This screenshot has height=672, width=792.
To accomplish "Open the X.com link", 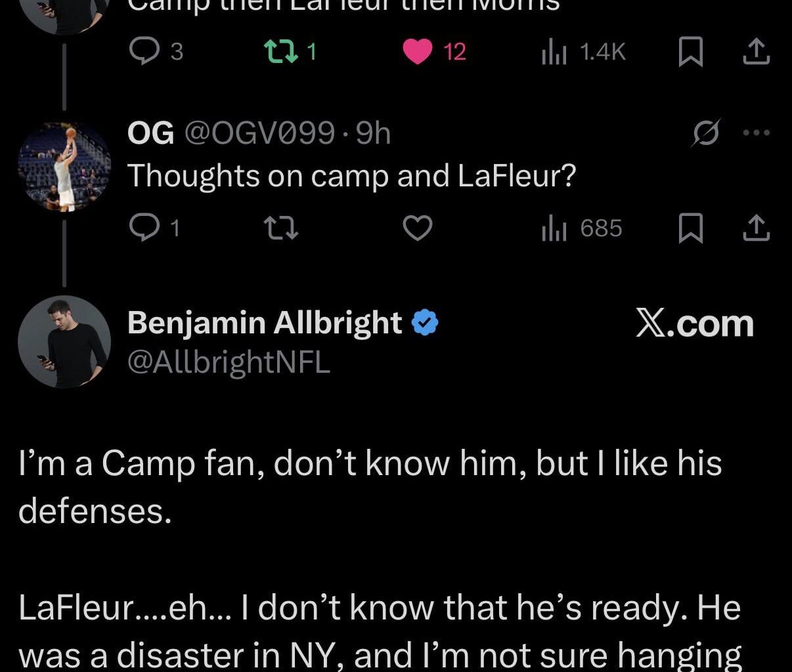I will 695,322.
